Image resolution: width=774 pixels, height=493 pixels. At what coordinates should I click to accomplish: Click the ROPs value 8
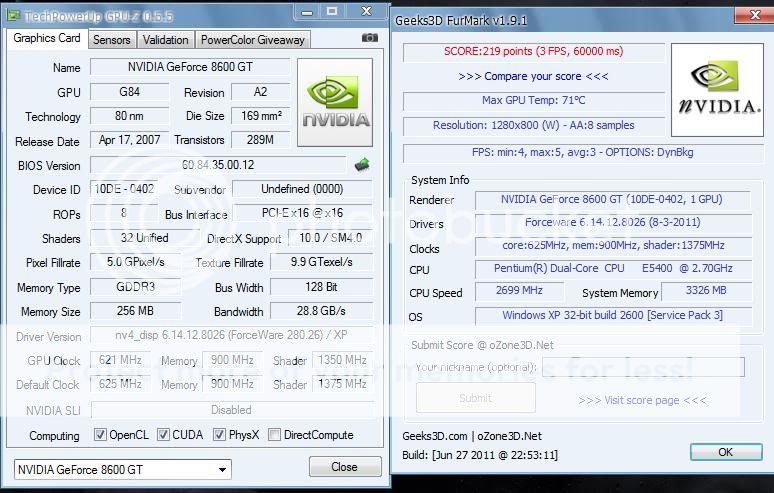click(x=124, y=213)
